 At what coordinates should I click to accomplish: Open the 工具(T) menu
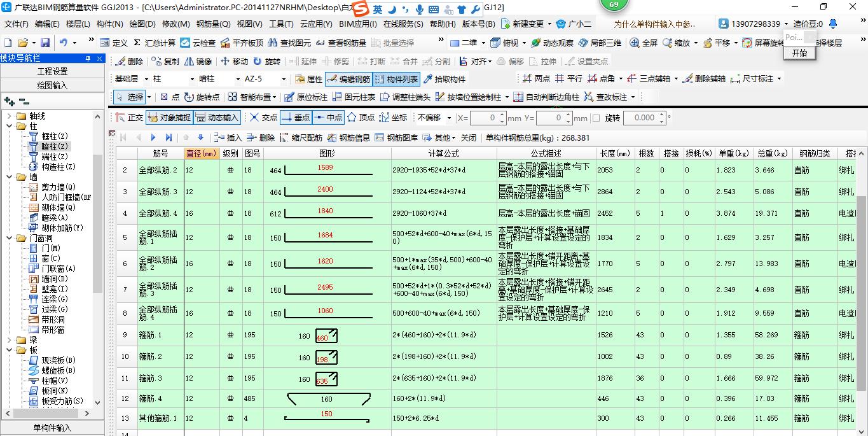(x=281, y=24)
